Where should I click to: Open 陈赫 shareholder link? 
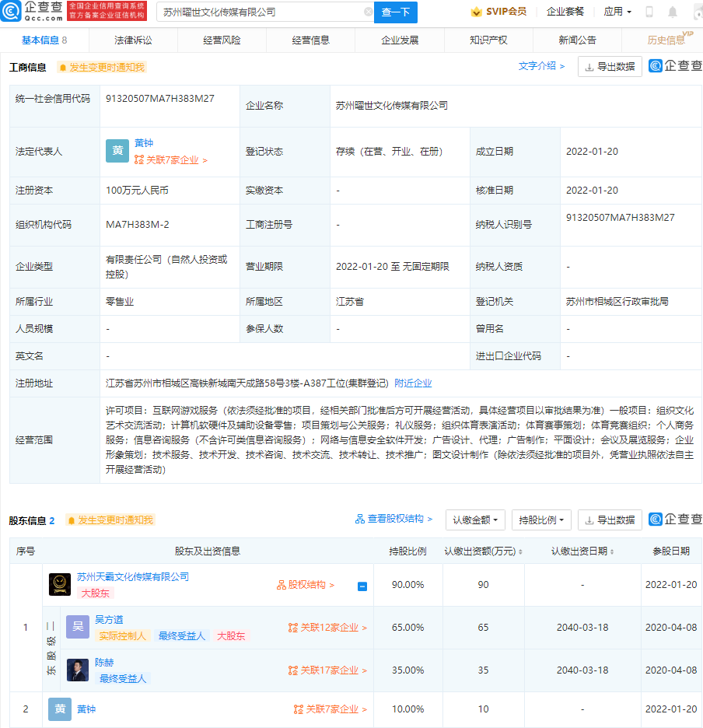(x=104, y=663)
